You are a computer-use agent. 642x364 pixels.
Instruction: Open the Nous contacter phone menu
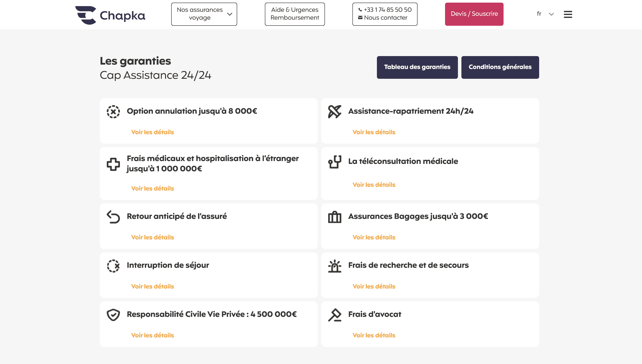pos(385,14)
